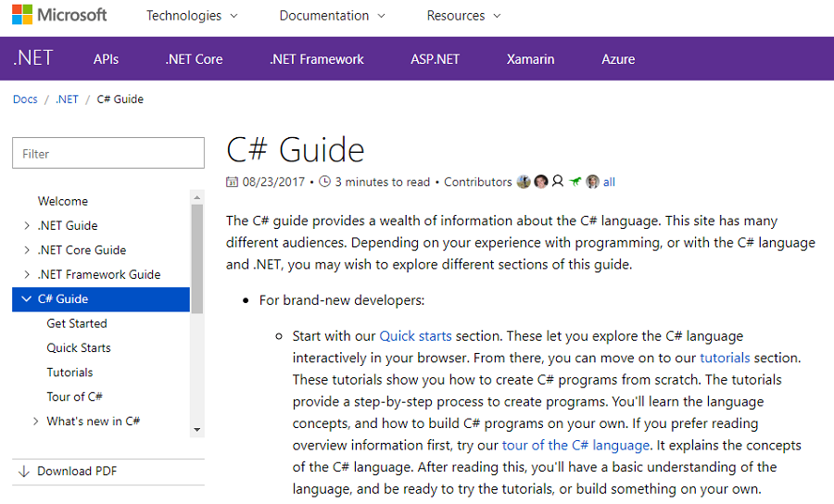Click the 3 minutes to read text

383,183
